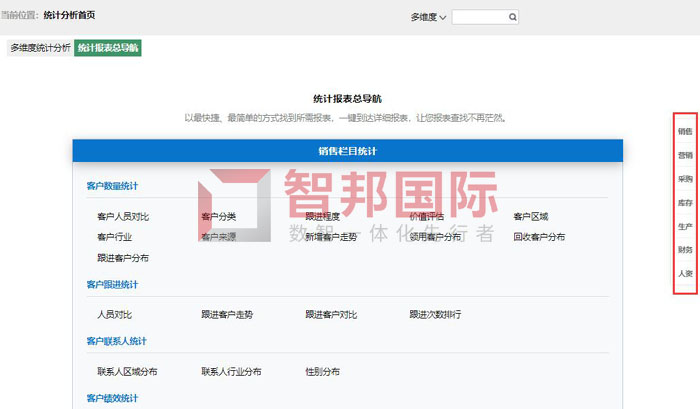
Task: Click the search input field
Action: (480, 17)
